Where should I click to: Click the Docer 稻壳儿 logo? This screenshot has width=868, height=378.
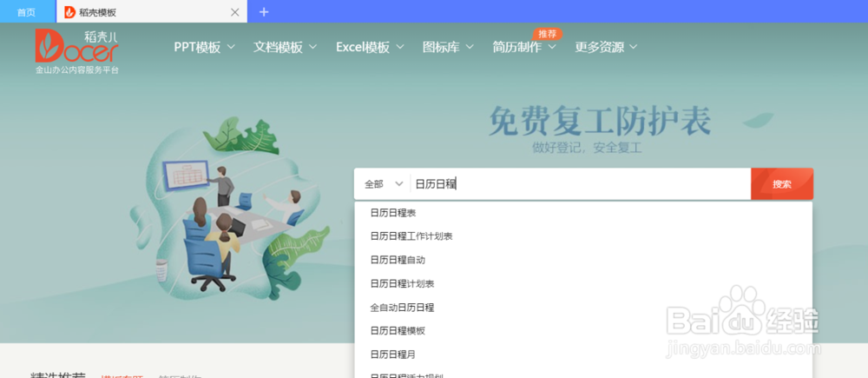click(x=77, y=51)
